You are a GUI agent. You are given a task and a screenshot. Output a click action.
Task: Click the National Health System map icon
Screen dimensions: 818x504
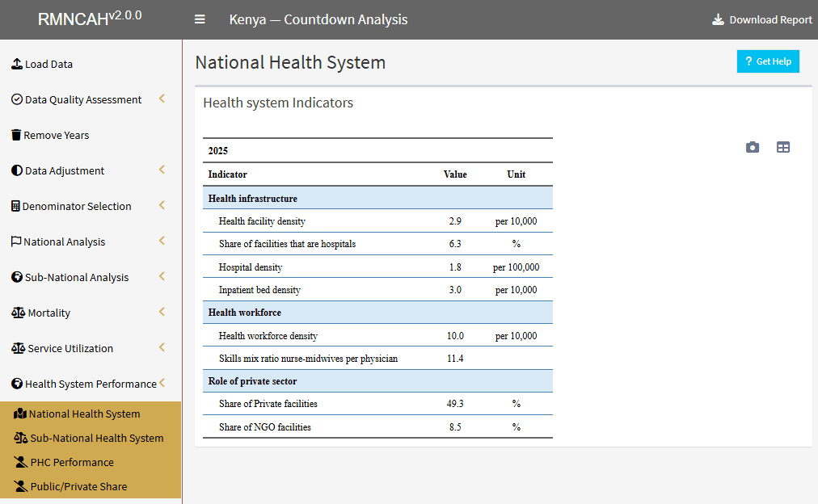[x=20, y=414]
